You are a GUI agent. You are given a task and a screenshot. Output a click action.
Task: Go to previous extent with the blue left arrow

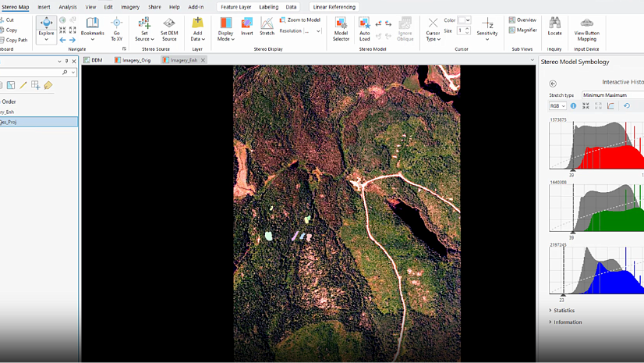point(62,40)
